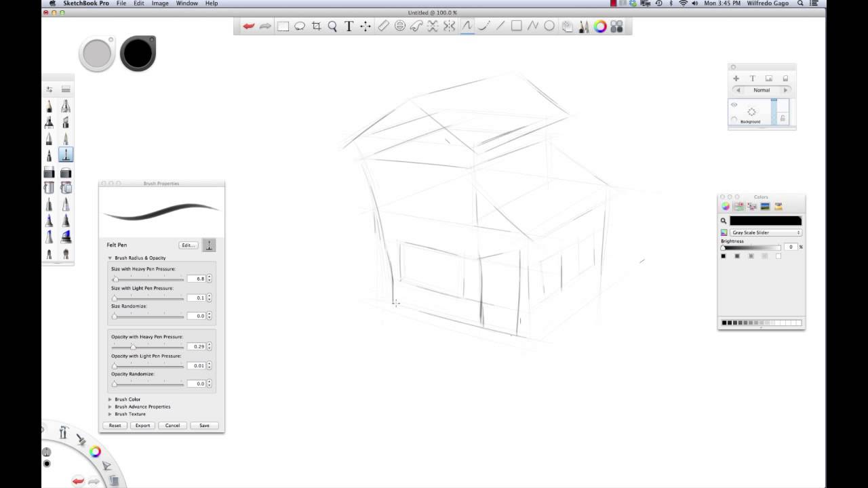
Task: Select the lasso selection tool
Action: coord(299,26)
